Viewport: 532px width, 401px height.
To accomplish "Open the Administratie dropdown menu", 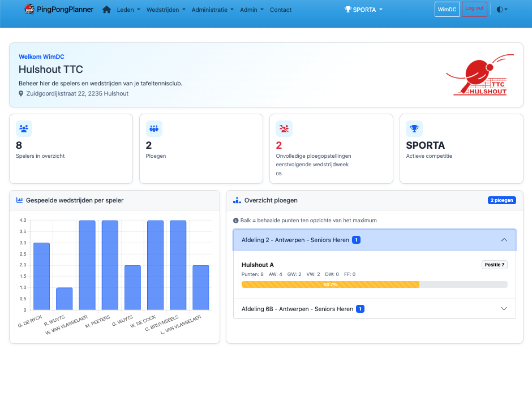I will [212, 10].
